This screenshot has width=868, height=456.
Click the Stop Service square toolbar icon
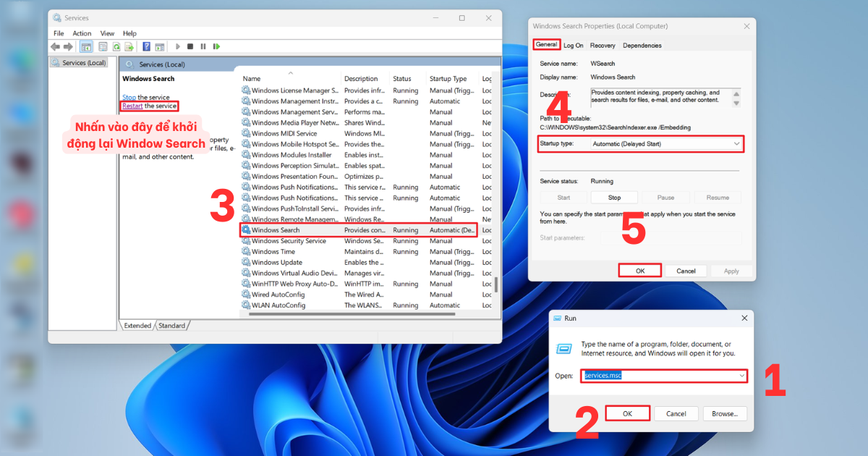(x=190, y=46)
